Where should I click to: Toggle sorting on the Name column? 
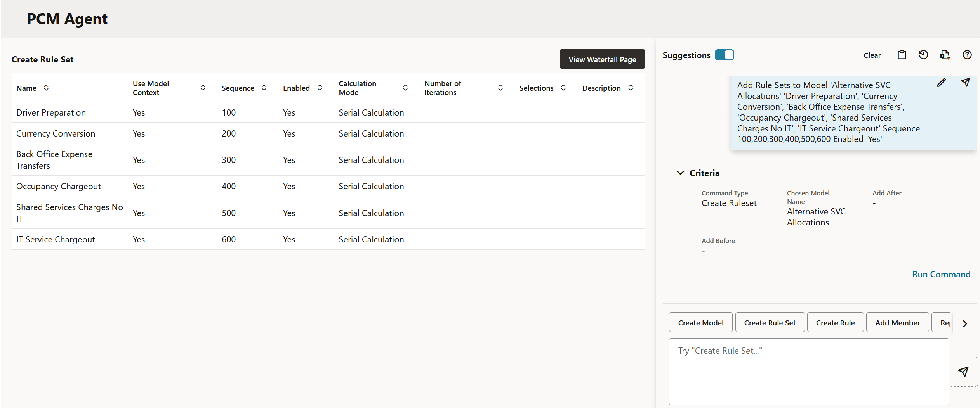click(46, 88)
